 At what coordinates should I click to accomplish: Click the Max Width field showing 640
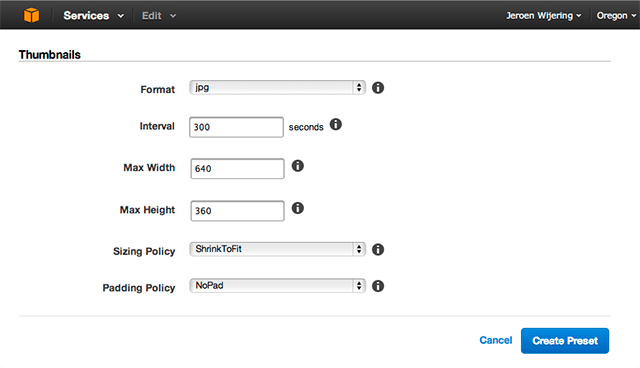pyautogui.click(x=237, y=168)
